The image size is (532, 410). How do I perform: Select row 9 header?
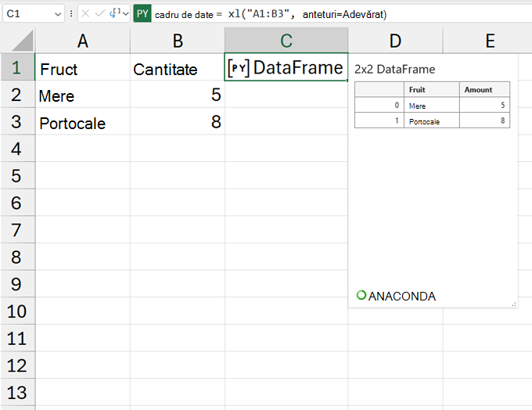coord(18,284)
